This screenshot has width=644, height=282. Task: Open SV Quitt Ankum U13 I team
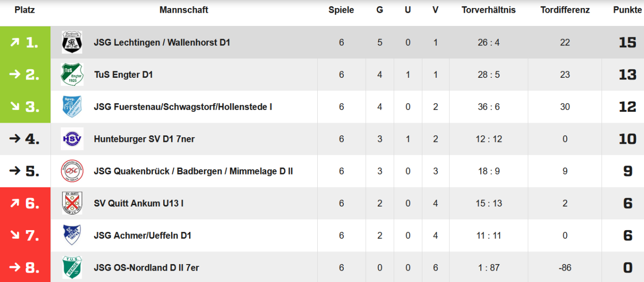(139, 203)
